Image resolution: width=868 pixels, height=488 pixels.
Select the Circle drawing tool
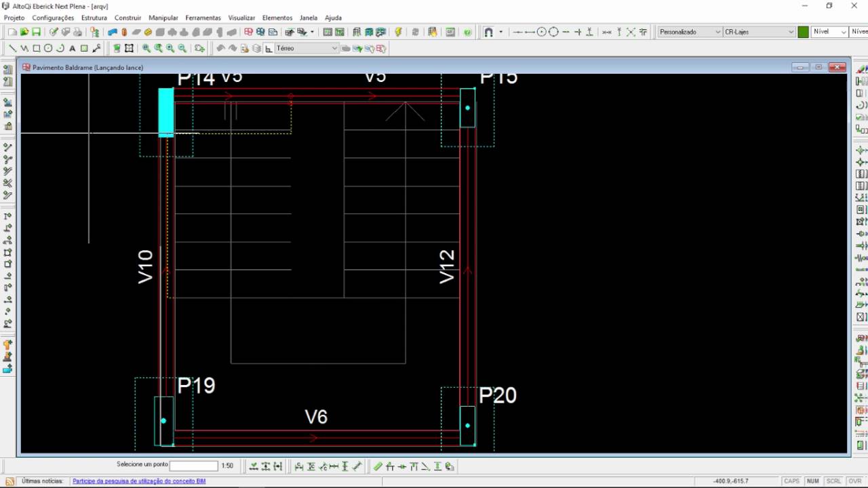48,48
